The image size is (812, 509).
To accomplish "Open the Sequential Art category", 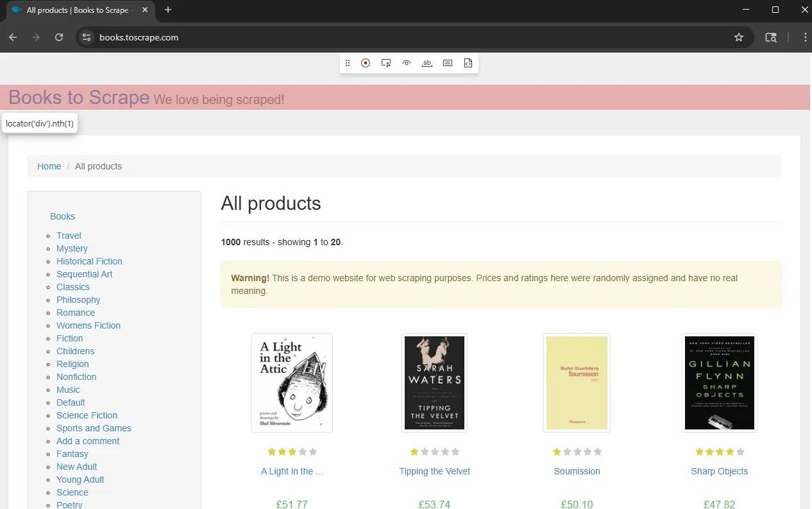I will point(84,274).
